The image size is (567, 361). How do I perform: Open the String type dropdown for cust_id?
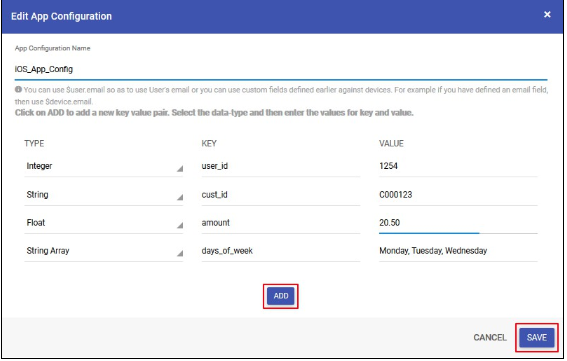pyautogui.click(x=104, y=195)
